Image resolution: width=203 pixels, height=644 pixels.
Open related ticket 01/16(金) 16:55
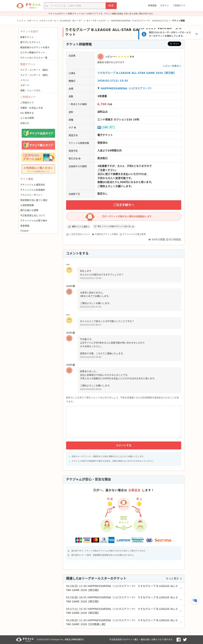tap(123, 599)
